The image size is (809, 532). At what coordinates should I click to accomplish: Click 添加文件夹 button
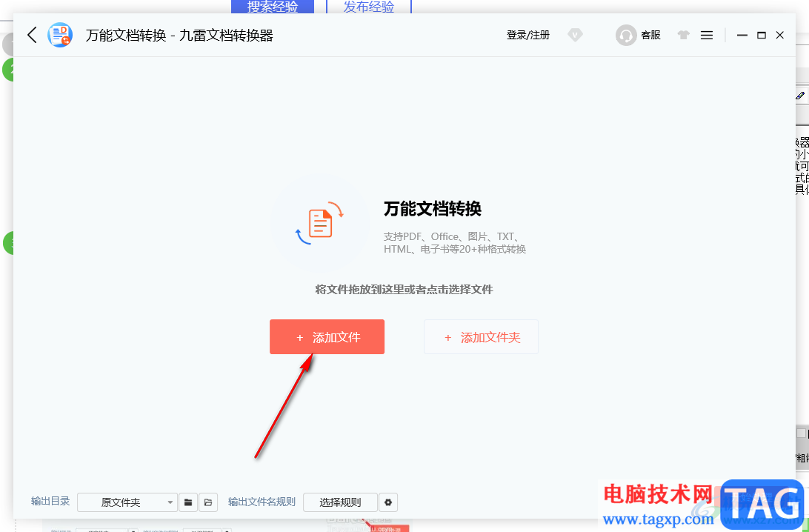click(481, 337)
